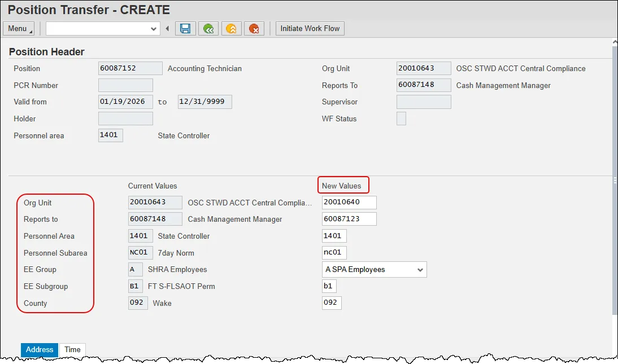Click the new County input field
The image size is (618, 364).
332,303
